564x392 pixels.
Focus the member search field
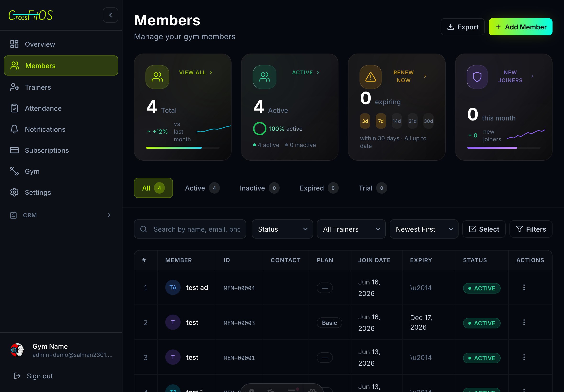pos(190,229)
